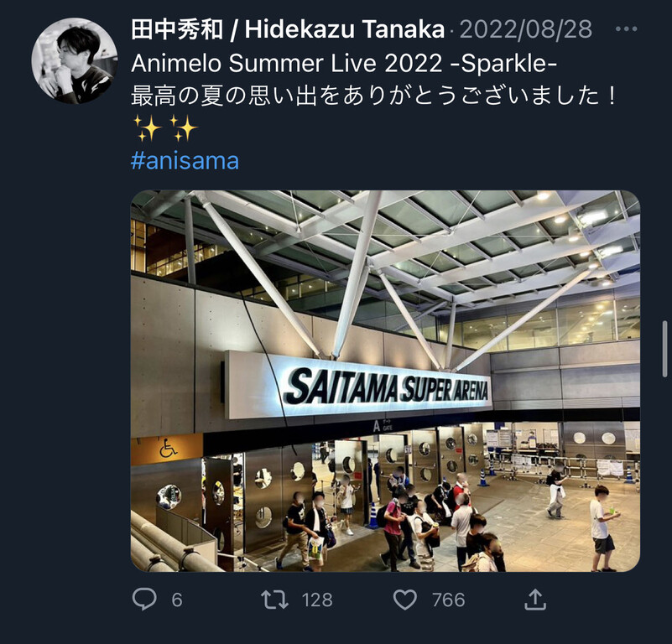Screen dimensions: 672x644
Task: Open the Saitama Super Arena photo
Action: tap(385, 381)
